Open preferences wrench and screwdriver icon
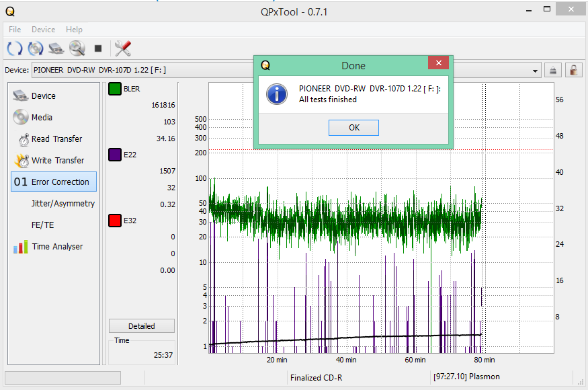The width and height of the screenshot is (588, 390). (x=122, y=48)
